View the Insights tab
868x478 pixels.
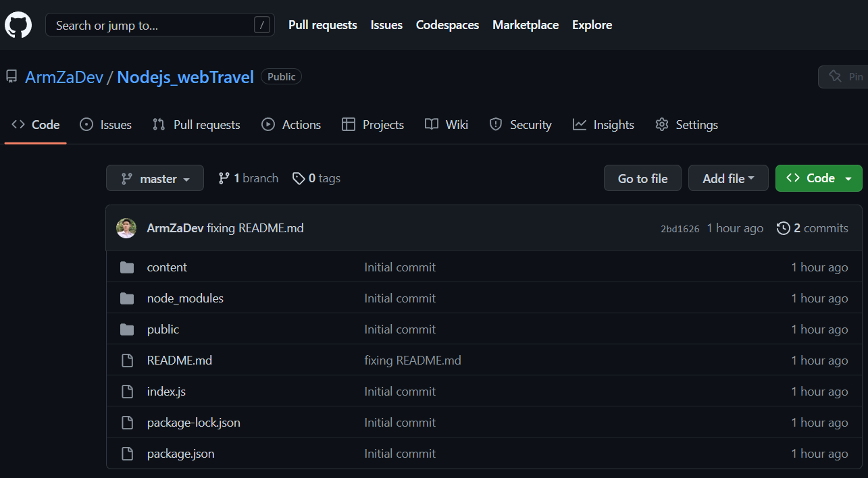pyautogui.click(x=604, y=124)
